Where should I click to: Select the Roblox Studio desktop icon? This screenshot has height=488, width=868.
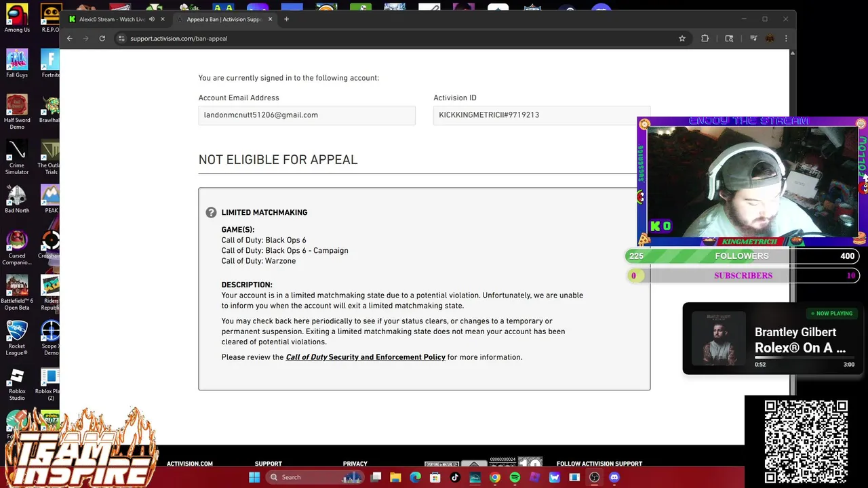coord(17,384)
